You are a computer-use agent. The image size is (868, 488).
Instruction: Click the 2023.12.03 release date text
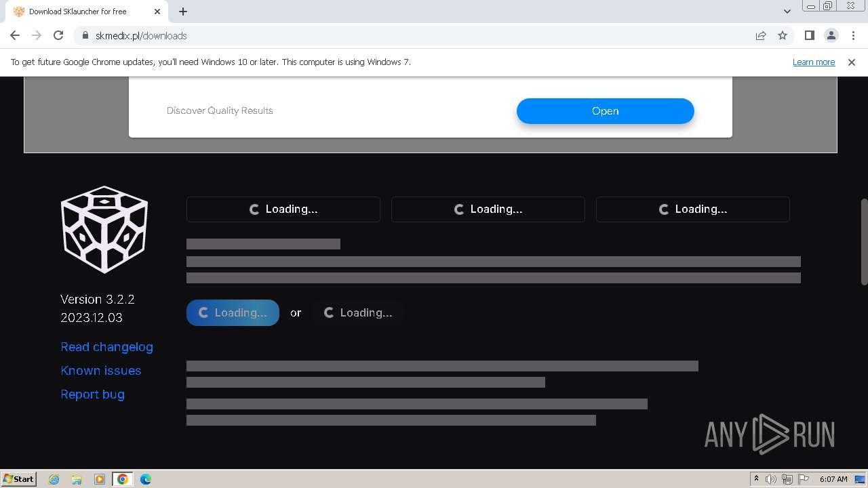tap(92, 317)
